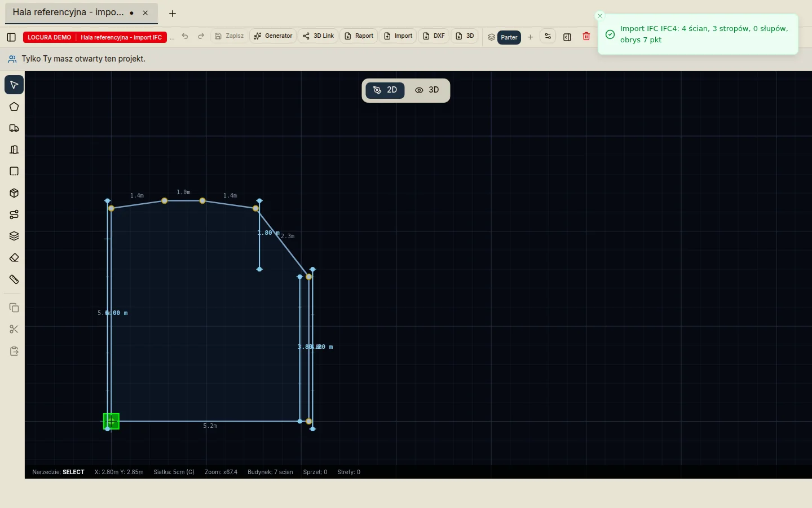Open a new tab with plus
This screenshot has height=508, width=812.
tap(173, 14)
